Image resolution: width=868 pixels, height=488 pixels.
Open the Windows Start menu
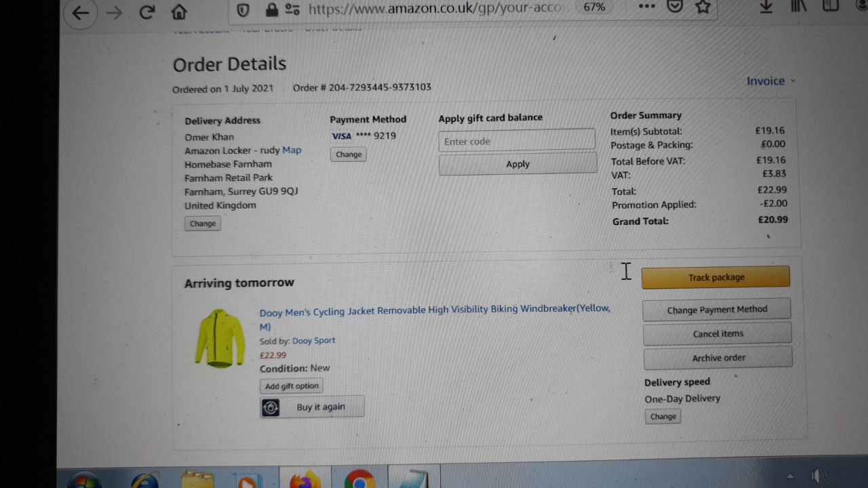84,479
